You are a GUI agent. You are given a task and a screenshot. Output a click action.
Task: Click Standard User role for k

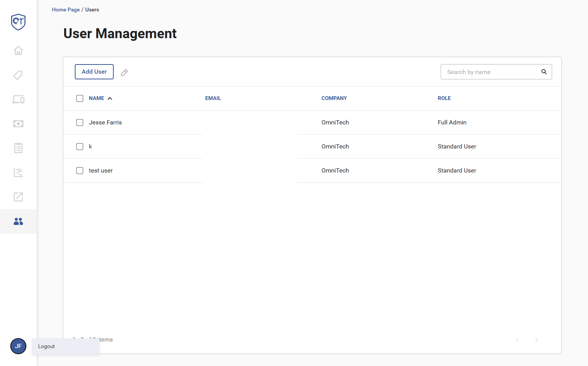pyautogui.click(x=457, y=147)
